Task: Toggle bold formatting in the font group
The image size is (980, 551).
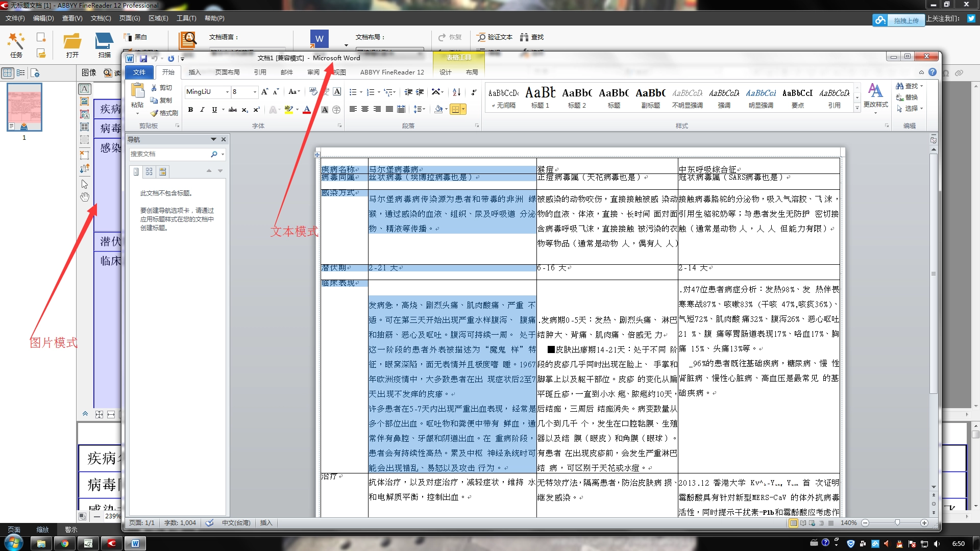Action: (190, 110)
